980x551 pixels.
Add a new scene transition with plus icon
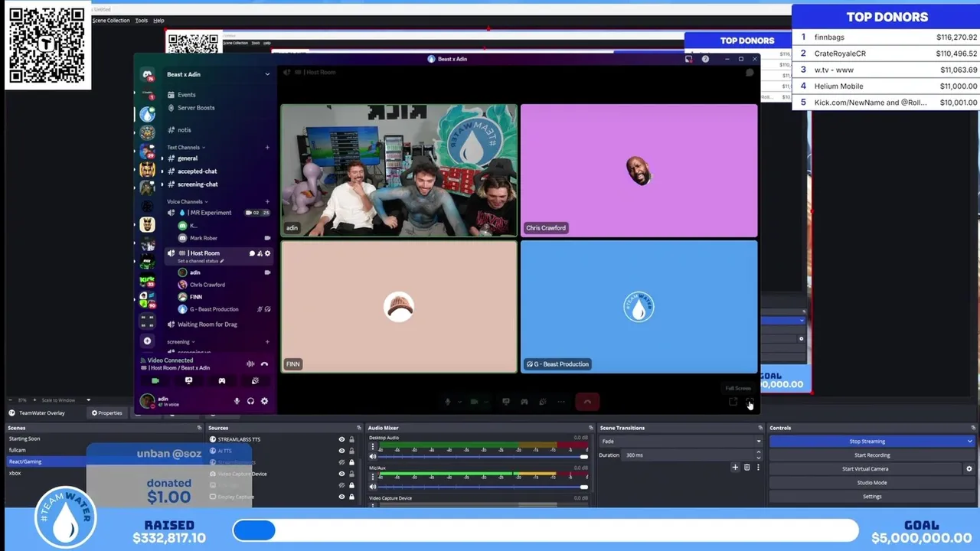735,467
